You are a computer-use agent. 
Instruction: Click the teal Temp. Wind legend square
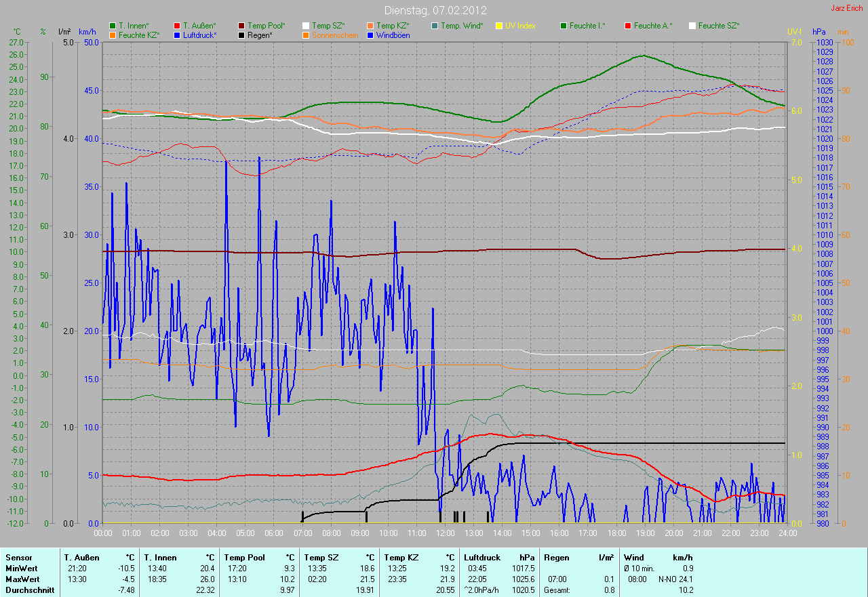[x=435, y=26]
